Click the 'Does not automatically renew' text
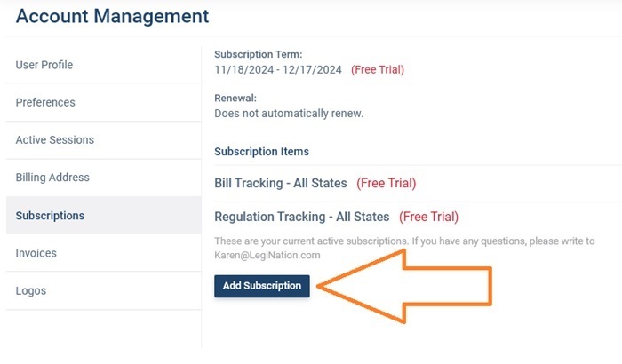The image size is (622, 364). click(x=289, y=114)
